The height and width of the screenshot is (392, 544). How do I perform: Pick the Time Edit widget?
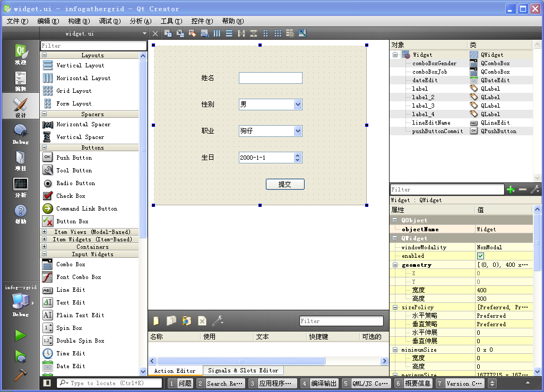(x=71, y=353)
